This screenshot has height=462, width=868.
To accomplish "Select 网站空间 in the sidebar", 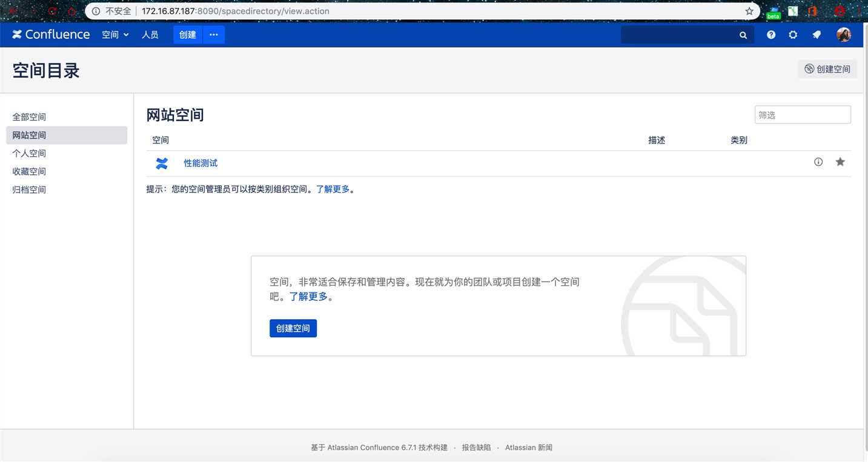I will (67, 135).
